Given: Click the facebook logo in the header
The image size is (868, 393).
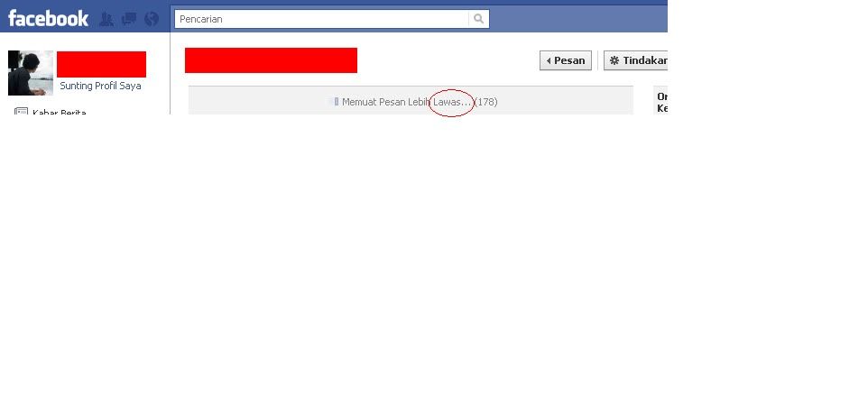Looking at the screenshot, I should (x=48, y=19).
